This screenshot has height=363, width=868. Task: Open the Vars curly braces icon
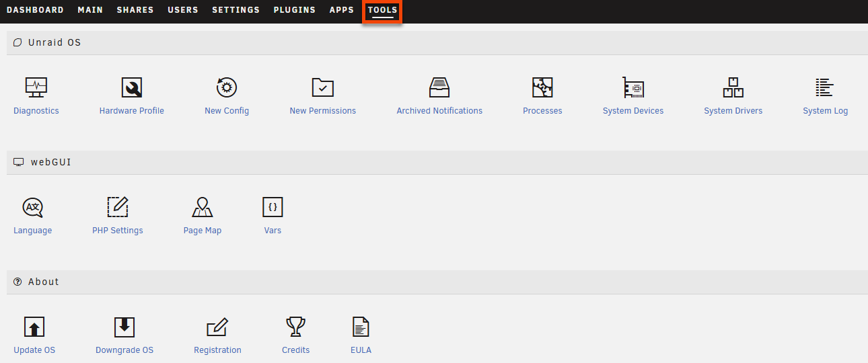click(x=273, y=207)
